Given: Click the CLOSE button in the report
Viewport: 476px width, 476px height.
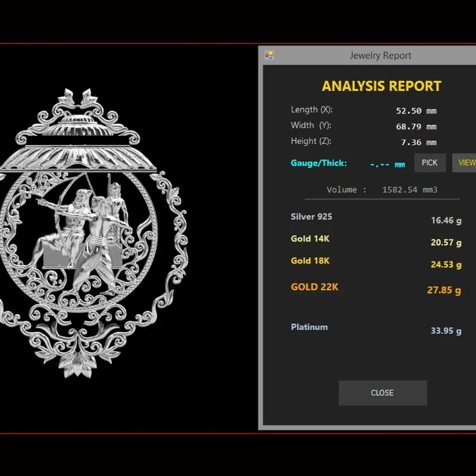Looking at the screenshot, I should coord(383,393).
